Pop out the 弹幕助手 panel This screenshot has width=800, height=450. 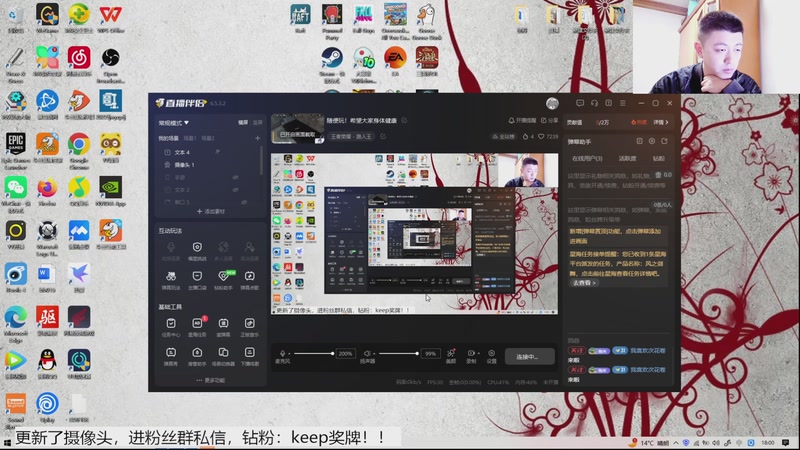coord(664,141)
